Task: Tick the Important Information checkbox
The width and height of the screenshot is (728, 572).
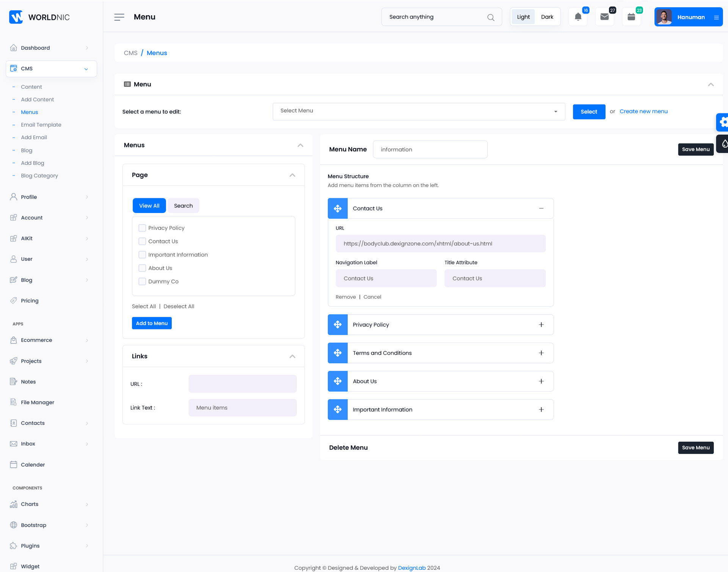Action: 142,255
